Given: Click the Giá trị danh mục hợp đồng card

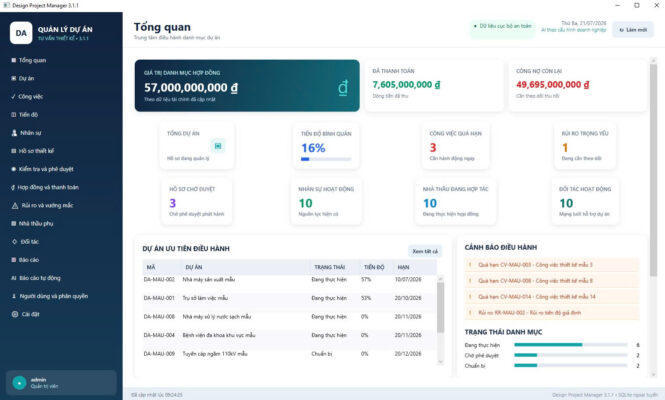Looking at the screenshot, I should 247,86.
